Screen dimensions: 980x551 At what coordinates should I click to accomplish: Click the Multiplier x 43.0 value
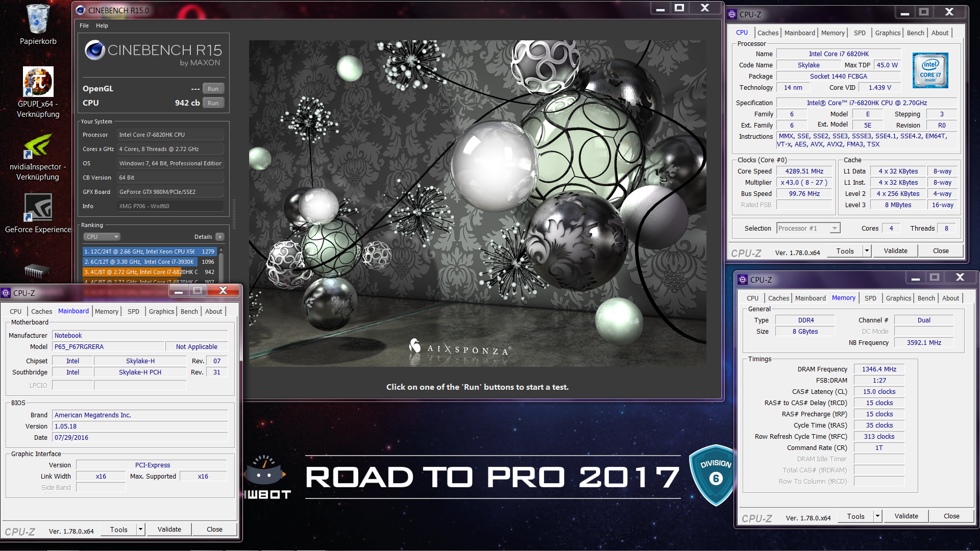coord(804,183)
